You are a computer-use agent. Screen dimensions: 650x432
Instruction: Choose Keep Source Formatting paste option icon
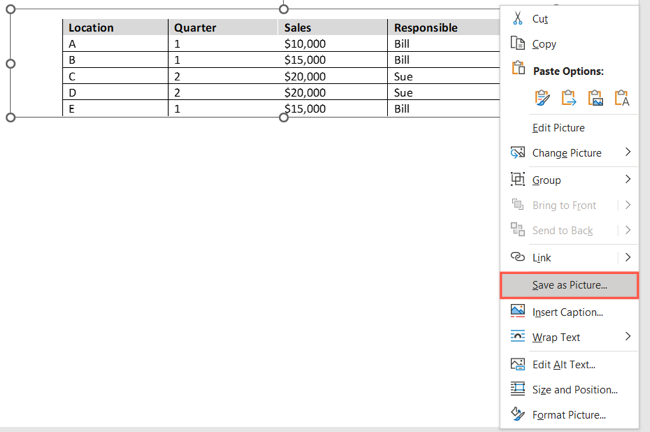542,98
